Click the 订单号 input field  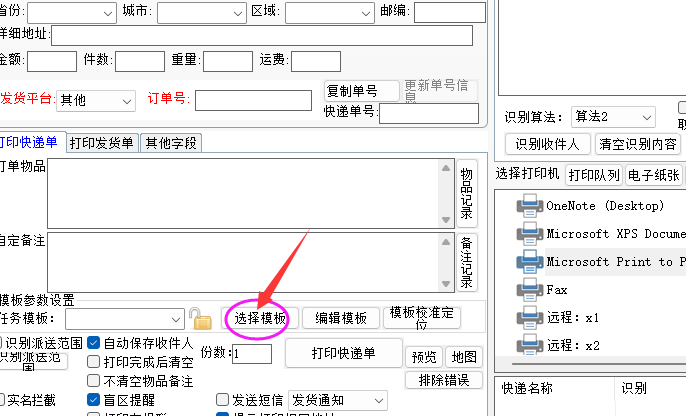253,101
